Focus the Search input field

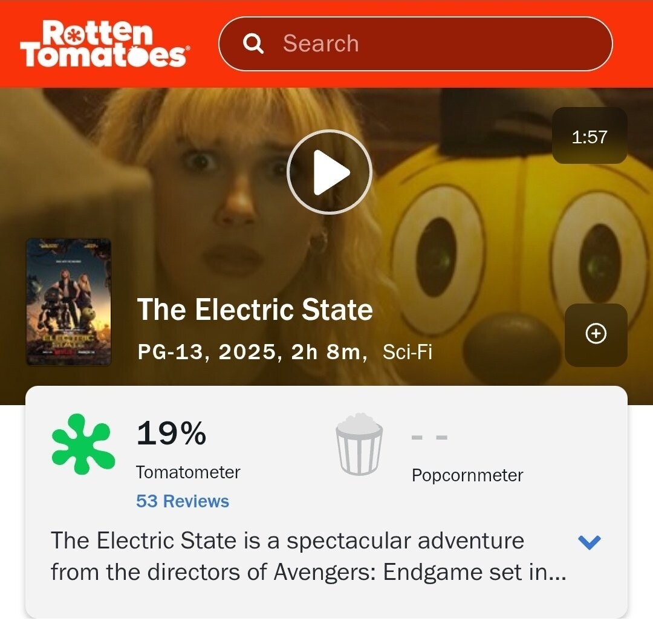(x=415, y=44)
